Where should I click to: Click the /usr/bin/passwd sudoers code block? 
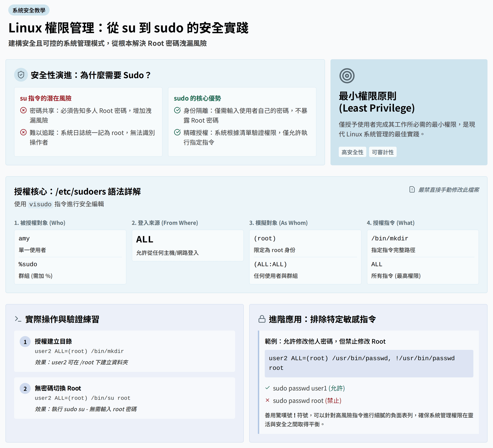[369, 363]
